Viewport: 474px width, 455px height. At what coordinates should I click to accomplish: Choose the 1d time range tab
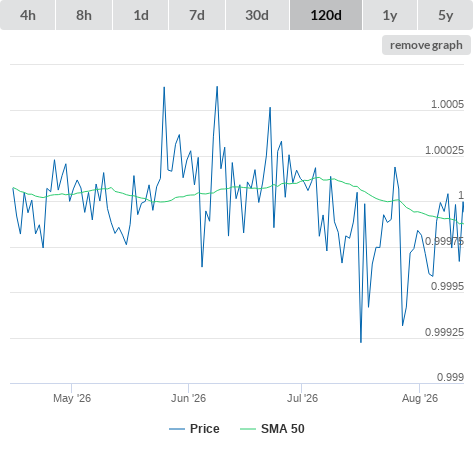tap(141, 15)
